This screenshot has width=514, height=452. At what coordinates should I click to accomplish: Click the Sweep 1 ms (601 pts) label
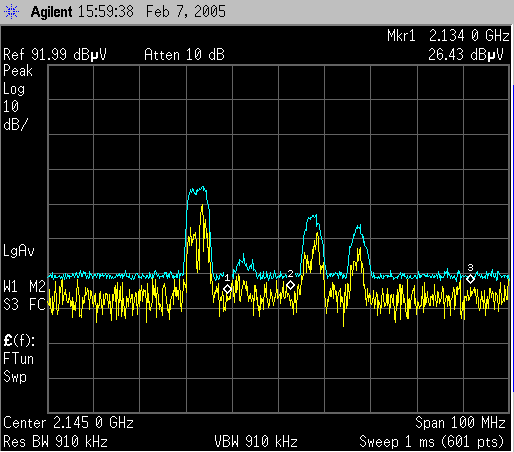pyautogui.click(x=432, y=442)
